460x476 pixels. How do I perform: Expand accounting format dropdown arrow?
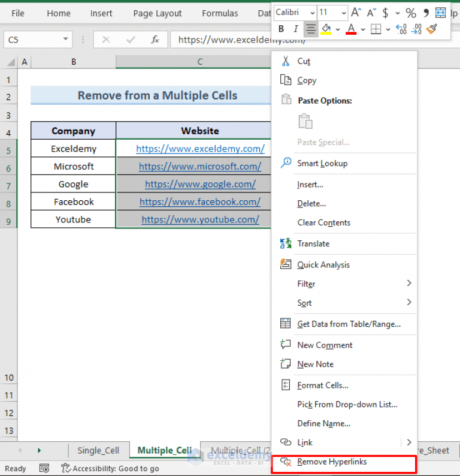pyautogui.click(x=398, y=13)
